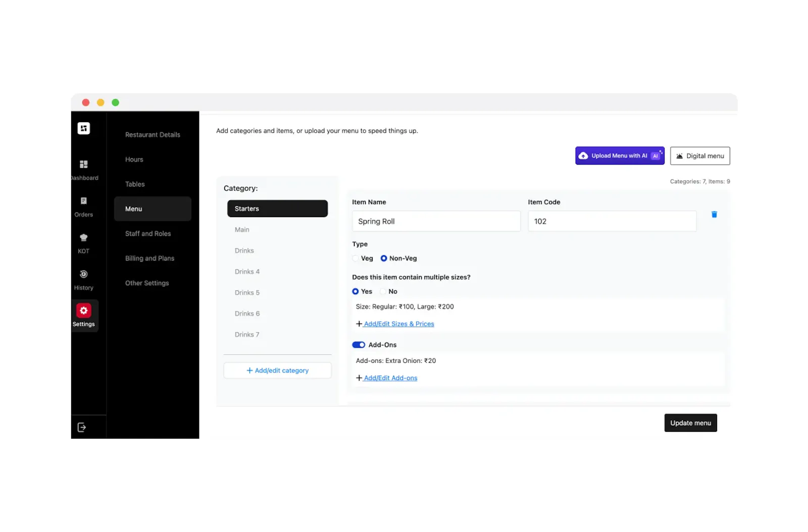Click the Item Code field showing 102
The height and width of the screenshot is (532, 808).
[x=612, y=221]
